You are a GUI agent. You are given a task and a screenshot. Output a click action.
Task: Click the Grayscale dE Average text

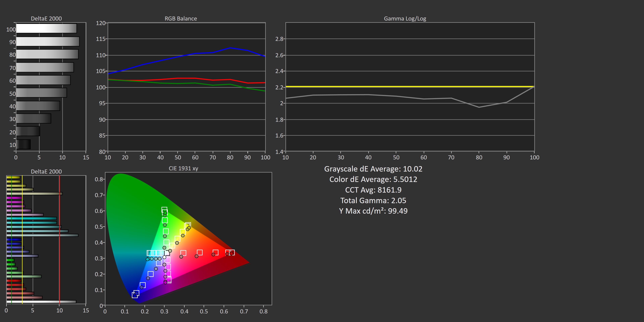373,169
